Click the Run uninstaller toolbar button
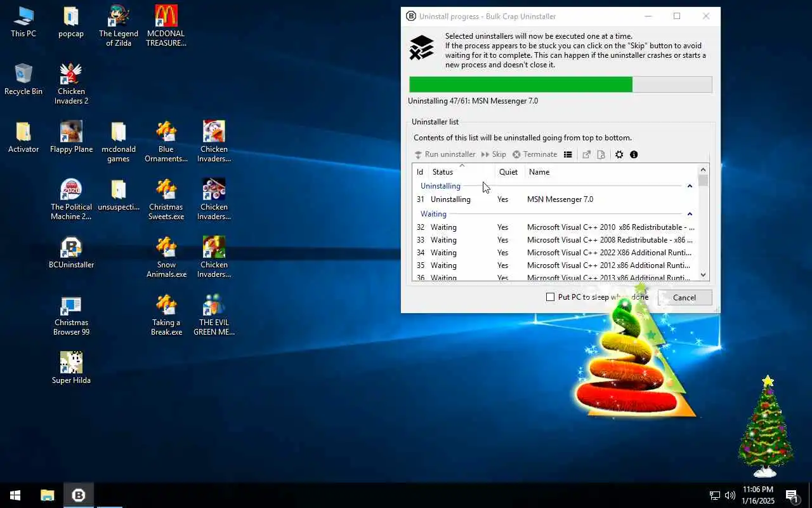This screenshot has height=508, width=812. (445, 154)
